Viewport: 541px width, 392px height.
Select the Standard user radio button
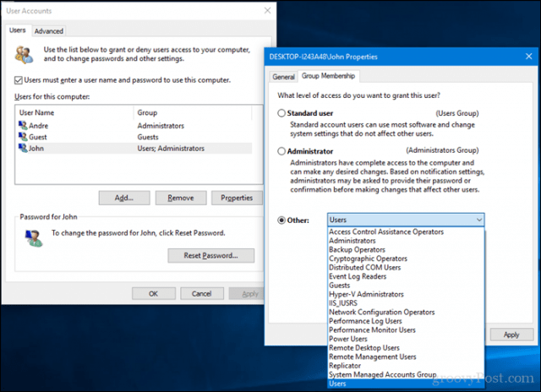(x=281, y=113)
